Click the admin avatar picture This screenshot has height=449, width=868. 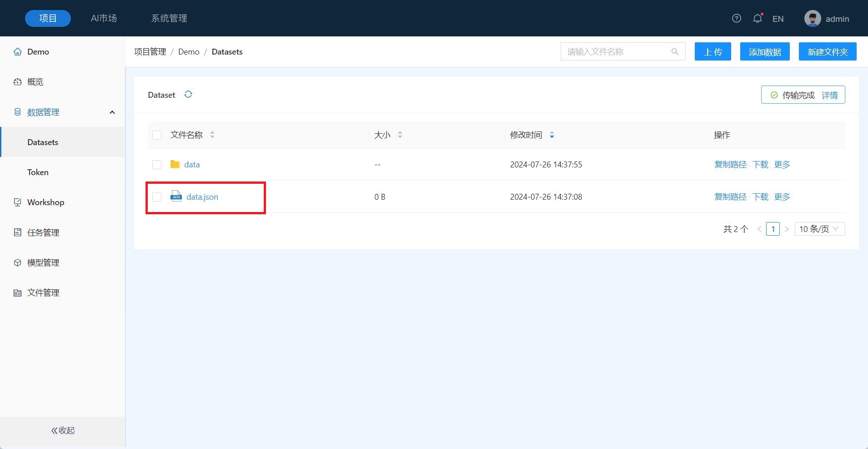coord(812,19)
